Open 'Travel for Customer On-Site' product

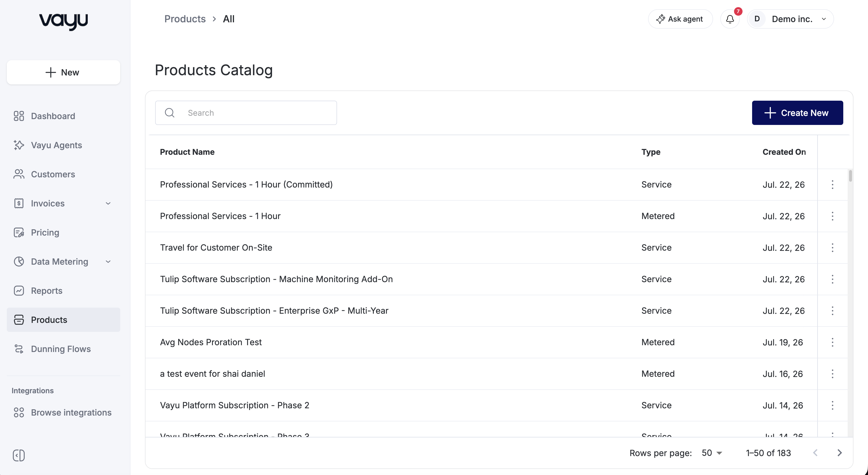(216, 247)
